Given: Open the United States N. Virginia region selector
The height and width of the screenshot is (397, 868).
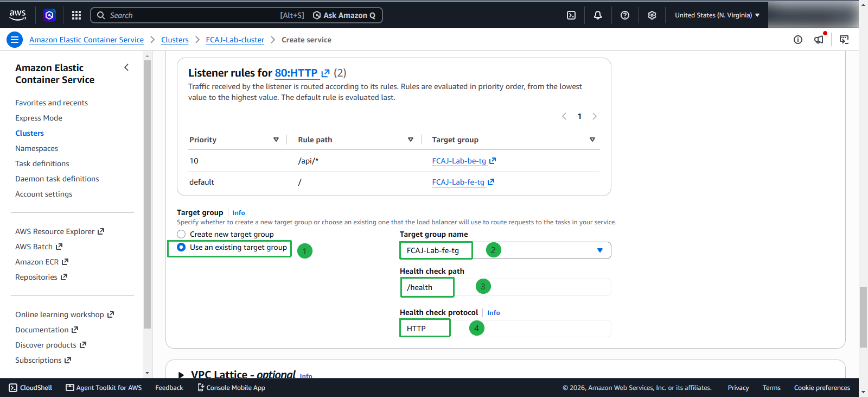Looking at the screenshot, I should tap(717, 15).
